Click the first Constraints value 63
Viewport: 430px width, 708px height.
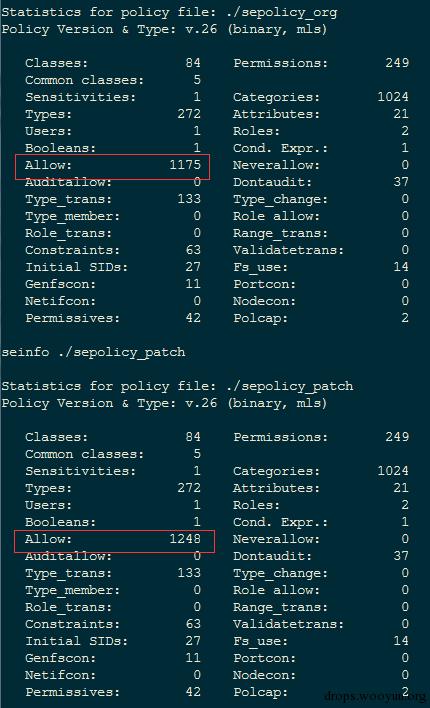point(193,250)
